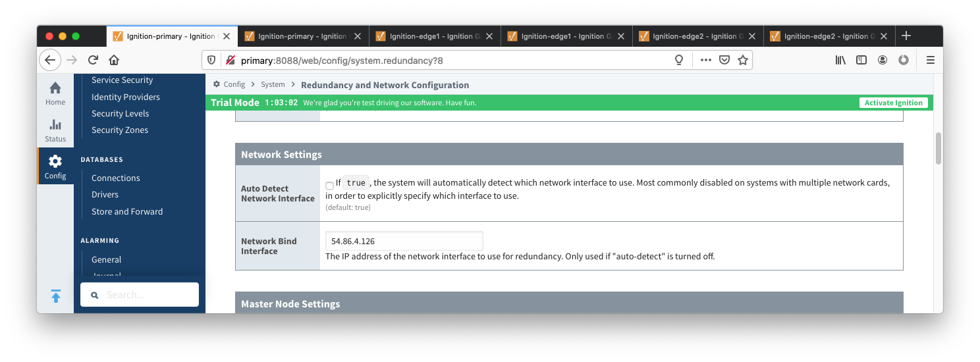Image resolution: width=980 pixels, height=362 pixels.
Task: Click the Network Bind Interface field
Action: pyautogui.click(x=404, y=241)
